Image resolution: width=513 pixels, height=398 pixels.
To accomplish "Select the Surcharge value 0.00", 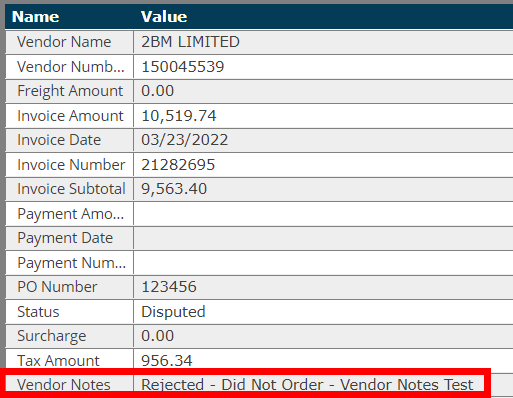I will [157, 336].
